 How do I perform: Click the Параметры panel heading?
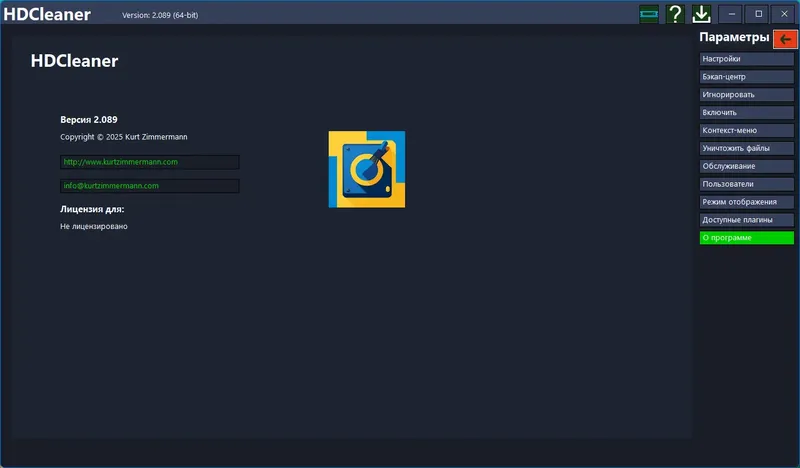[x=734, y=37]
